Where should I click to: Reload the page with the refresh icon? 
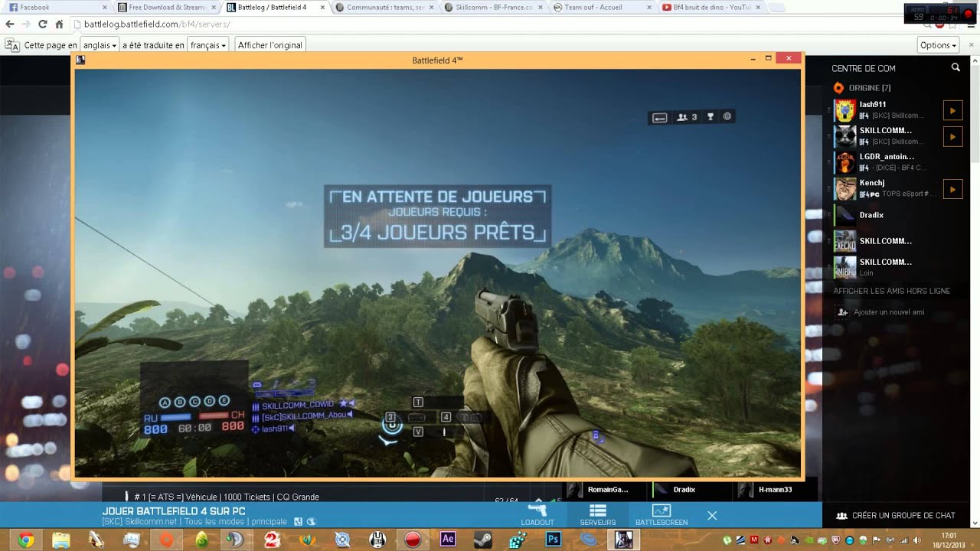(43, 24)
